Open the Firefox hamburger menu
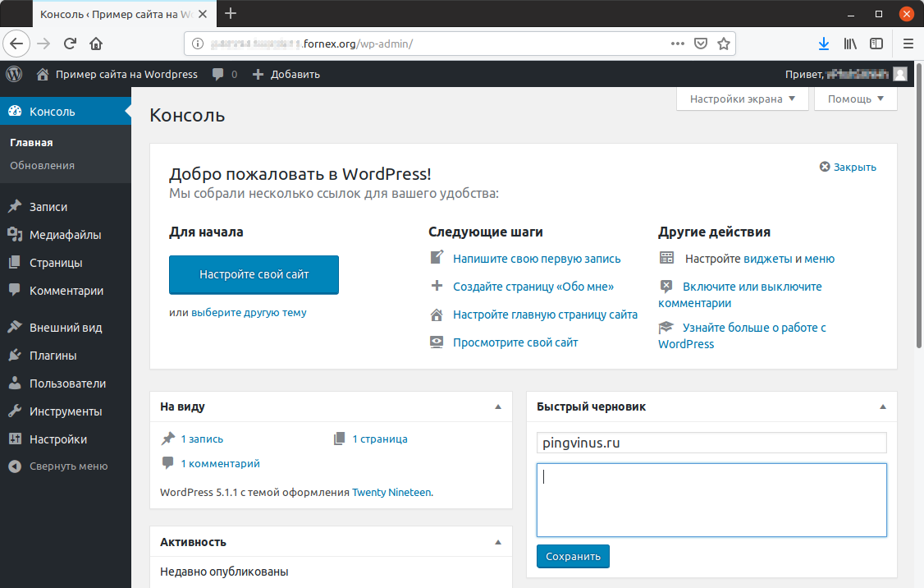This screenshot has width=924, height=588. coord(908,44)
